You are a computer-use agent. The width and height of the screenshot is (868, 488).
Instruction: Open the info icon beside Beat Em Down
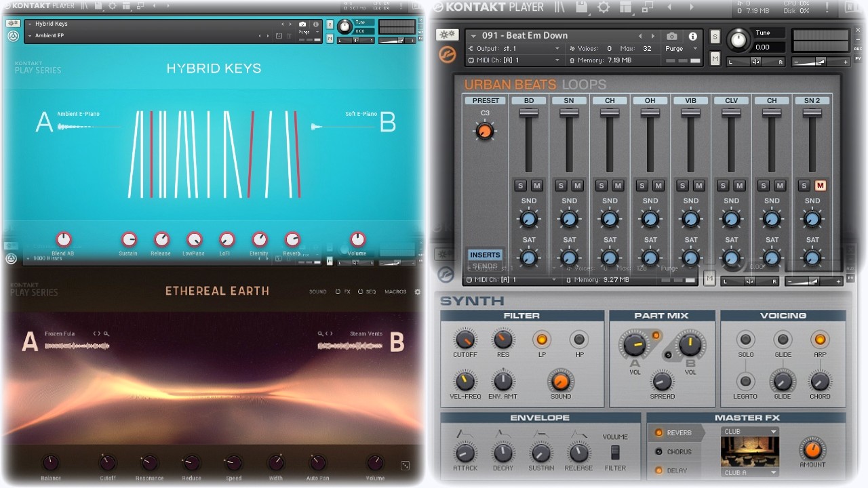coord(692,36)
